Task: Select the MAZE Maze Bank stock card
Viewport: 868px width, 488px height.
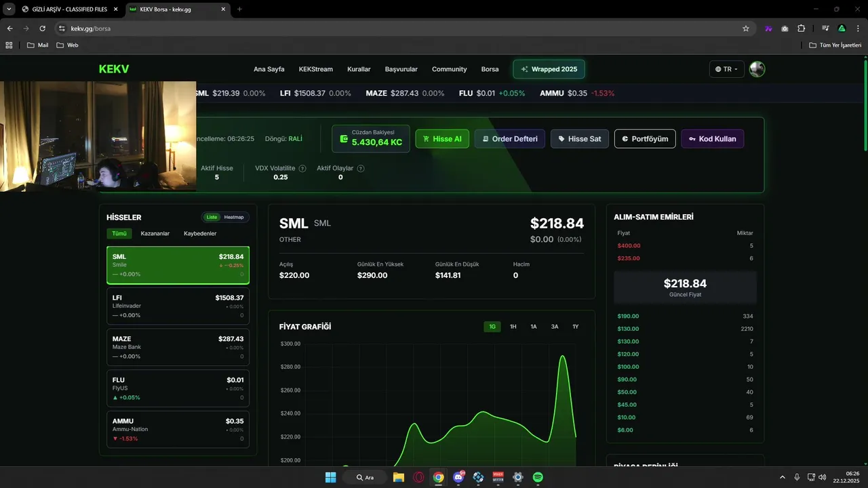Action: coord(178,347)
